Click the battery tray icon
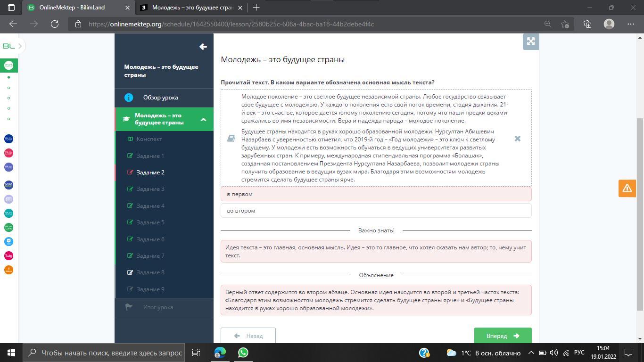Image resolution: width=644 pixels, height=362 pixels. click(543, 353)
